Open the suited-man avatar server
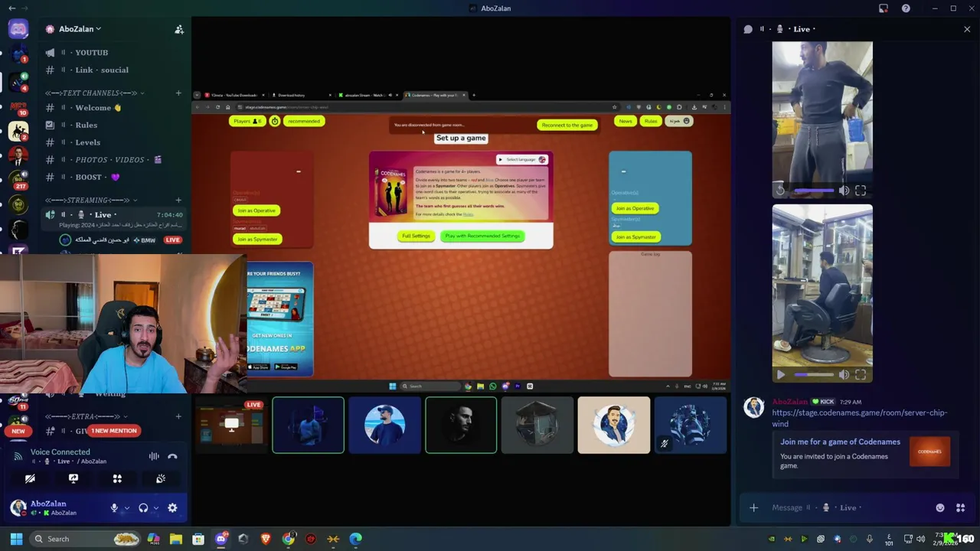The height and width of the screenshot is (551, 980). point(18,156)
